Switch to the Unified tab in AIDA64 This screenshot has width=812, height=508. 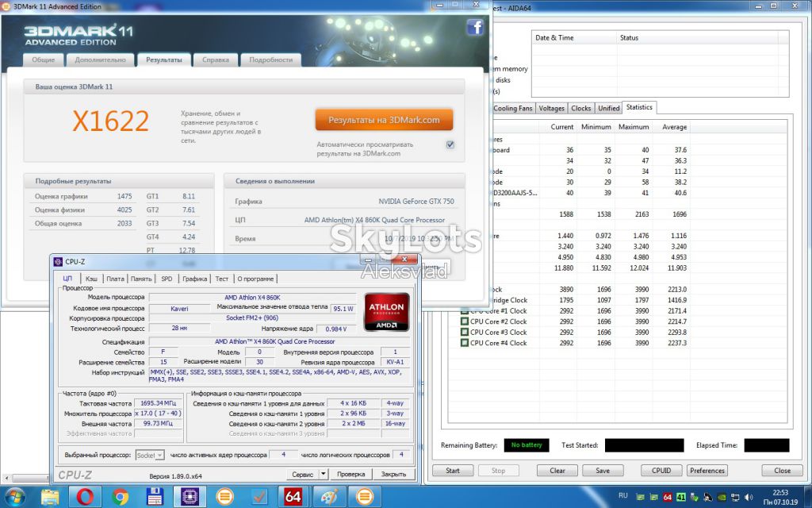point(608,108)
